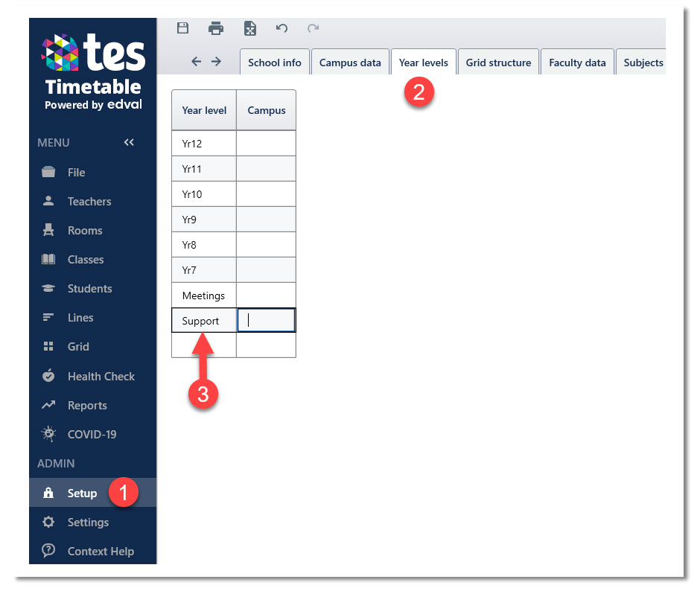Image resolution: width=700 pixels, height=591 pixels.
Task: Switch to the Faculty data tab
Action: [577, 62]
